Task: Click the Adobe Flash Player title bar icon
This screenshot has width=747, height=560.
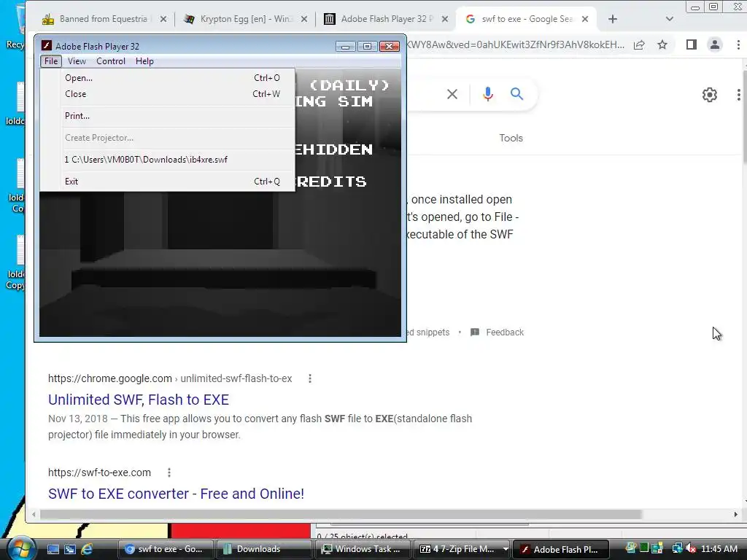Action: pos(46,46)
